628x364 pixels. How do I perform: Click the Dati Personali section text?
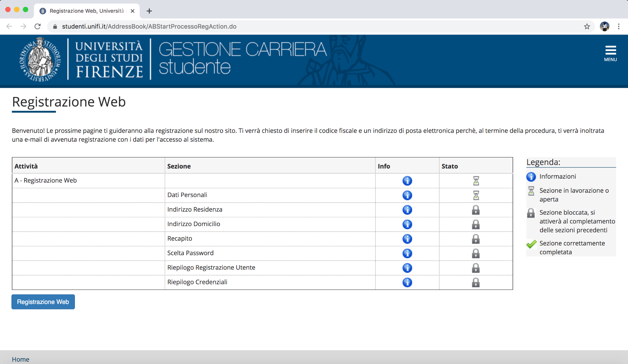(x=187, y=195)
